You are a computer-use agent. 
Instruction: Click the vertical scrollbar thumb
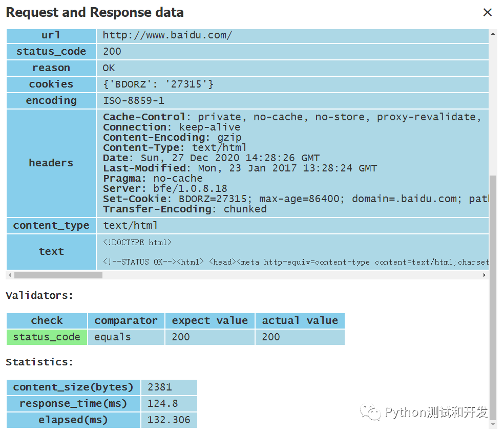pos(493,297)
